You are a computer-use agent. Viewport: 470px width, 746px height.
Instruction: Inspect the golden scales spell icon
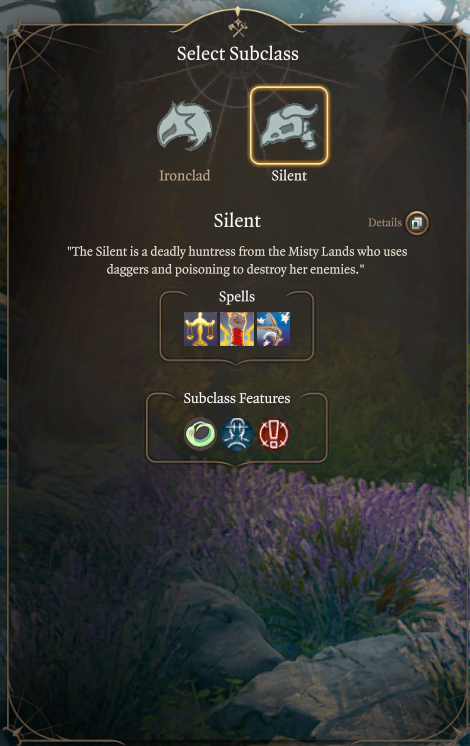pyautogui.click(x=200, y=329)
